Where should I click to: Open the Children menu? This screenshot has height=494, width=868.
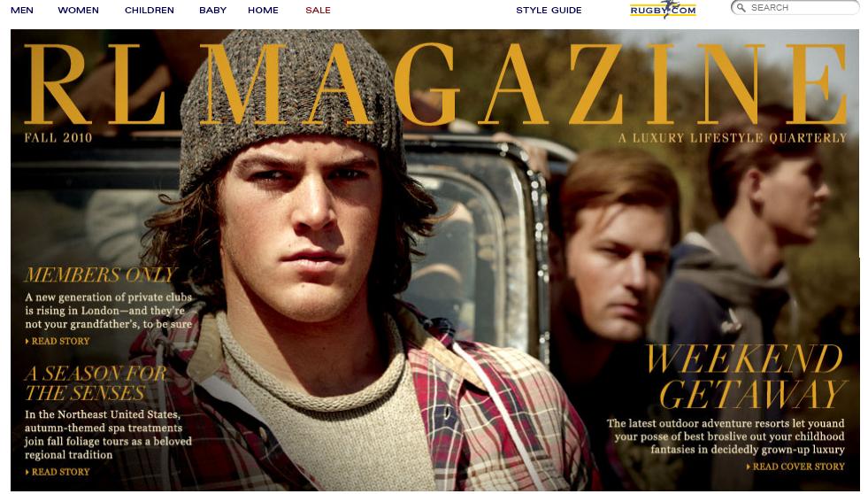[149, 10]
